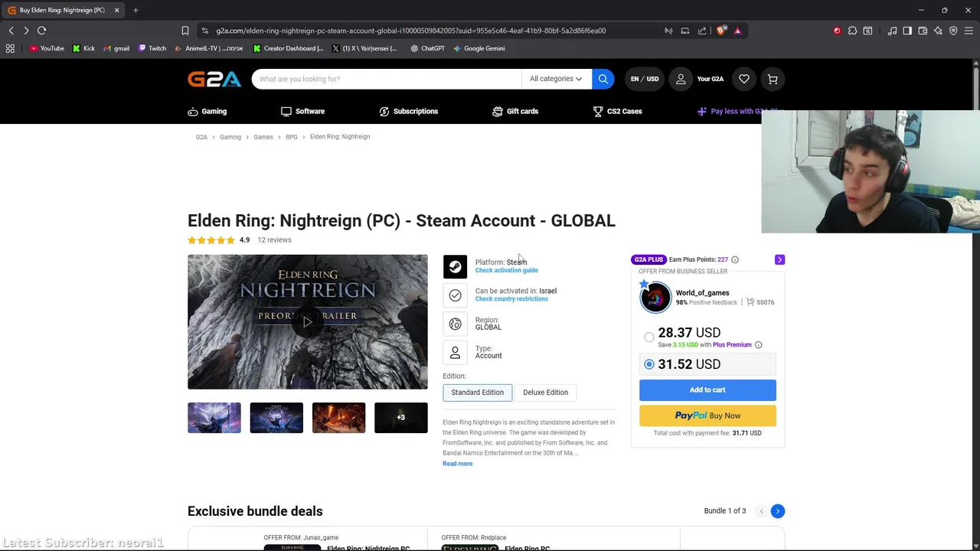Select the 31.52 USD price option
The image size is (980, 551).
649,364
